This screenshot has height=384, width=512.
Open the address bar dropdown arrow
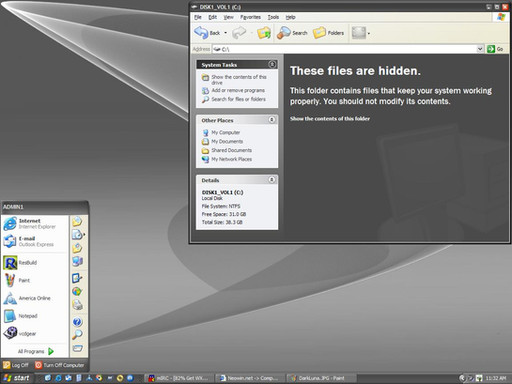[x=480, y=49]
